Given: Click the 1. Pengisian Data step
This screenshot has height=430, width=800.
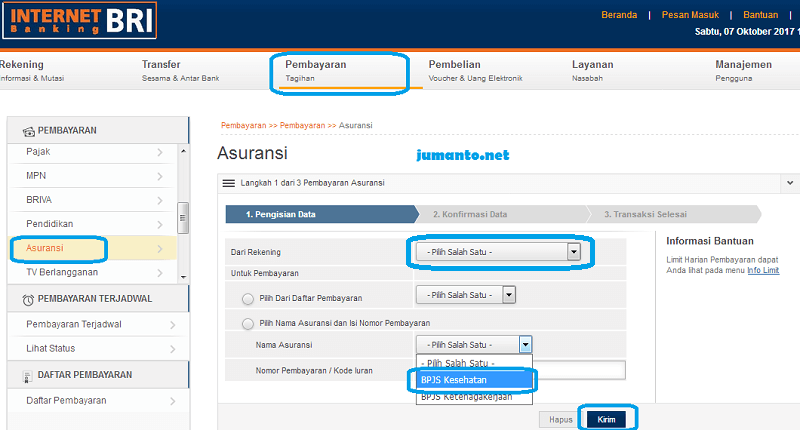Looking at the screenshot, I should pyautogui.click(x=321, y=214).
